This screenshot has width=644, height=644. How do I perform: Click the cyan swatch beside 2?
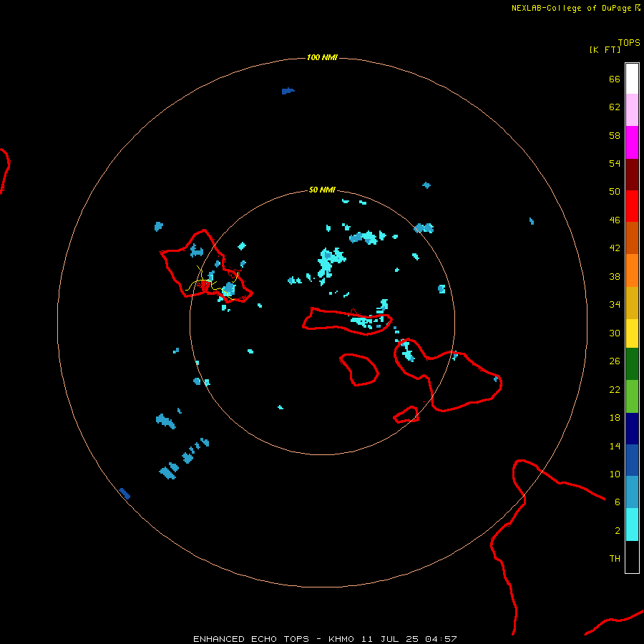click(632, 525)
